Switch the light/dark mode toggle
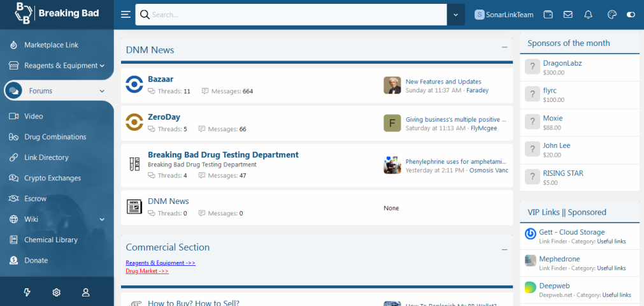The image size is (644, 306). pyautogui.click(x=631, y=15)
